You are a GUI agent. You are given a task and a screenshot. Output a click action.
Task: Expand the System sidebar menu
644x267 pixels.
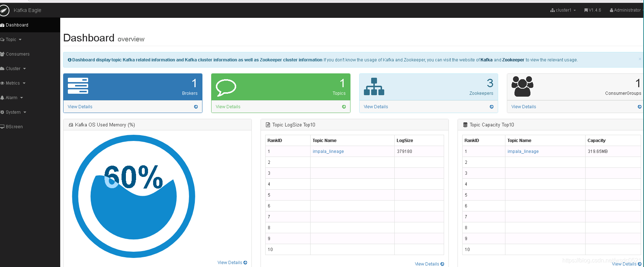coord(30,112)
